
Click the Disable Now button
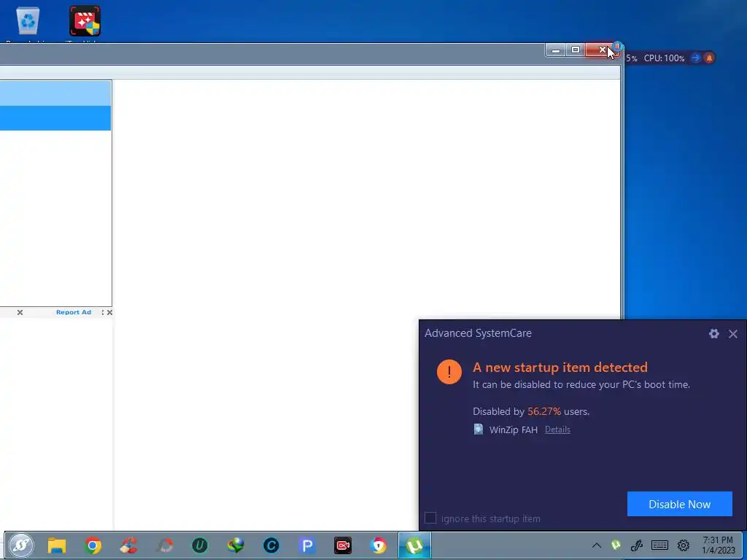[x=679, y=504]
